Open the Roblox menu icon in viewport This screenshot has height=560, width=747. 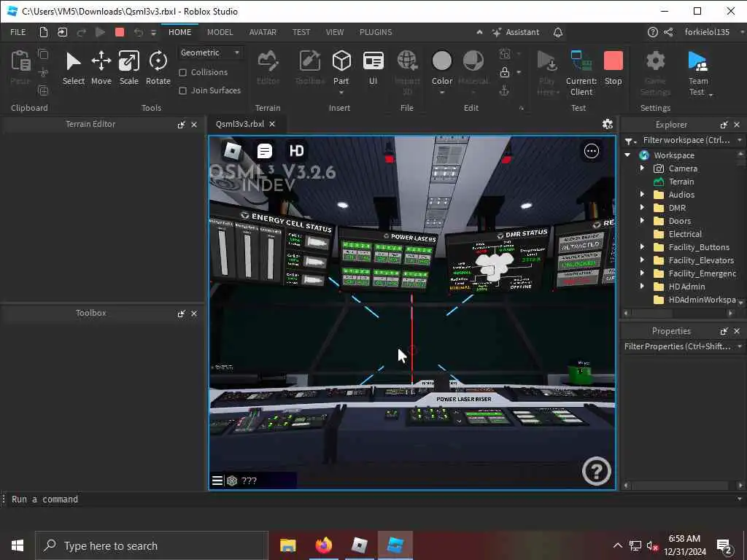pos(233,151)
